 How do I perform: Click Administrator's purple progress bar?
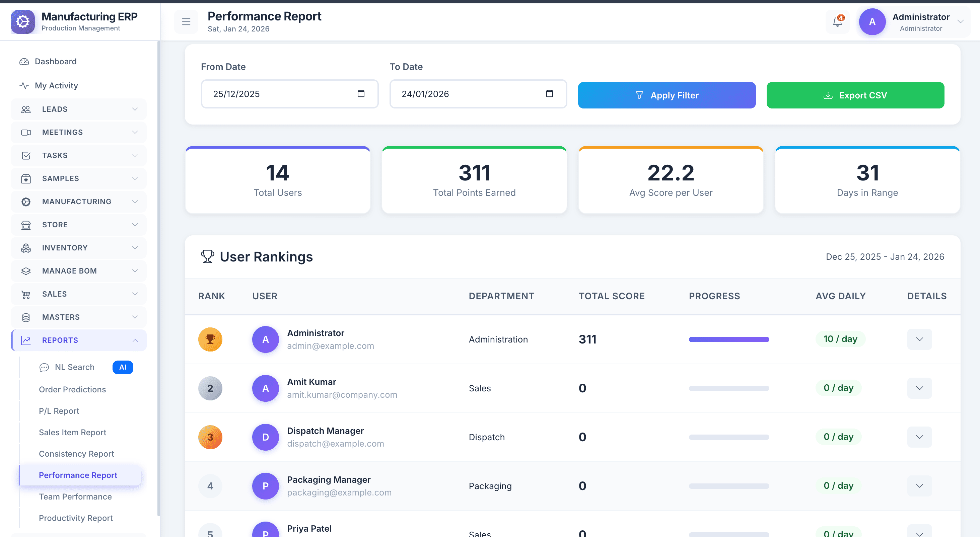(728, 339)
